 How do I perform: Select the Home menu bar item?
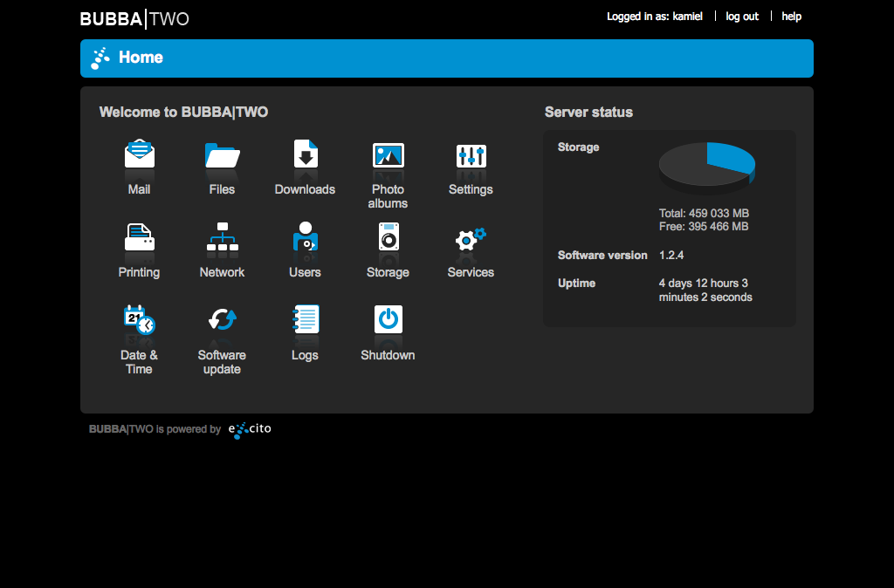point(140,58)
